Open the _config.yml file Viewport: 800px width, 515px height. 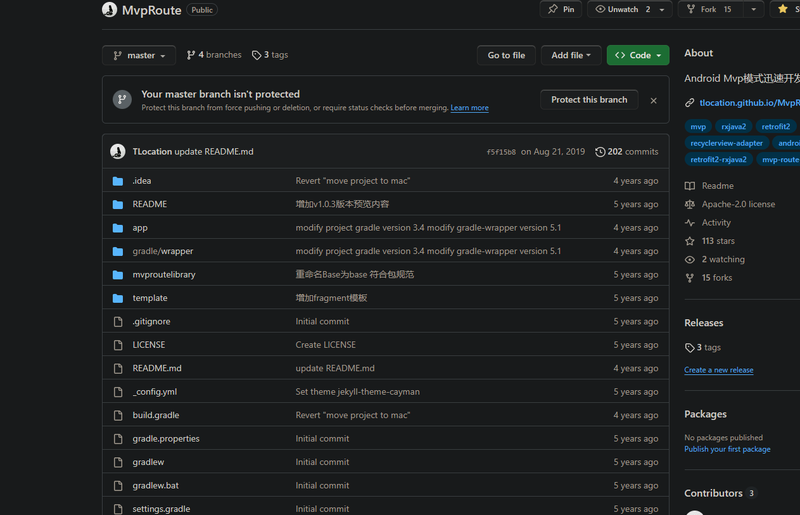click(155, 391)
